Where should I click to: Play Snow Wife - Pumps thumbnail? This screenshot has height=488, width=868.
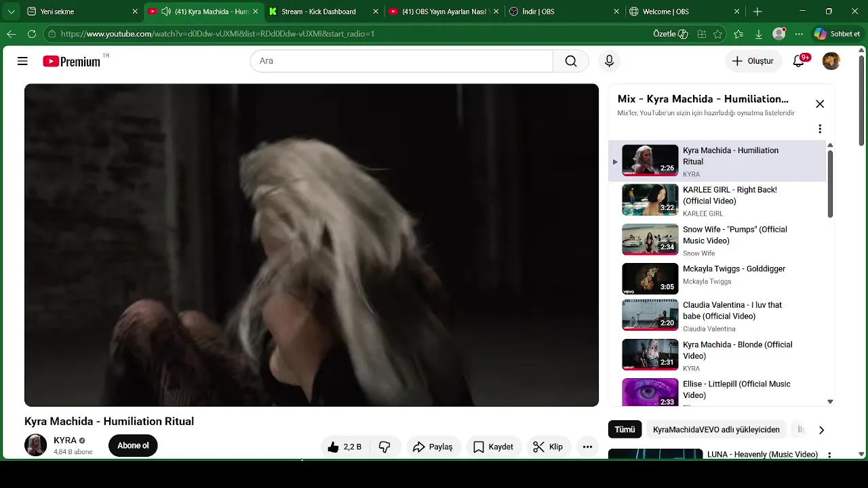tap(650, 239)
